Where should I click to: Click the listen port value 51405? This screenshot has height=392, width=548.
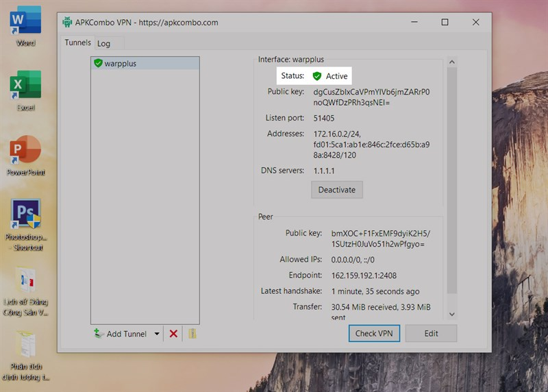(323, 118)
